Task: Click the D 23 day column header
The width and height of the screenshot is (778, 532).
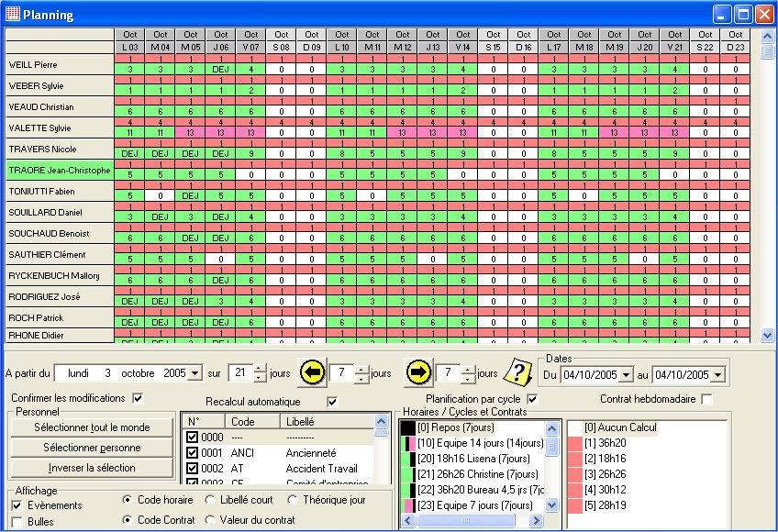Action: [x=735, y=47]
